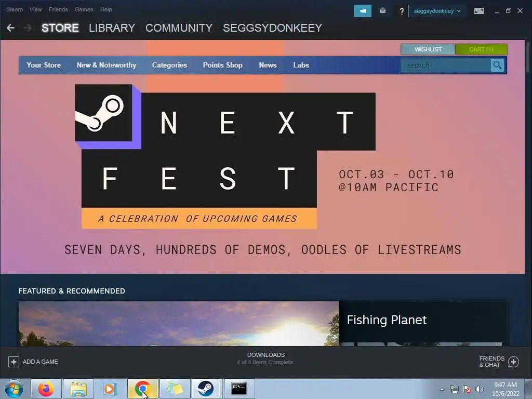This screenshot has height=399, width=532.
Task: Click the '4 of 4 Items Complete' text
Action: point(264,362)
